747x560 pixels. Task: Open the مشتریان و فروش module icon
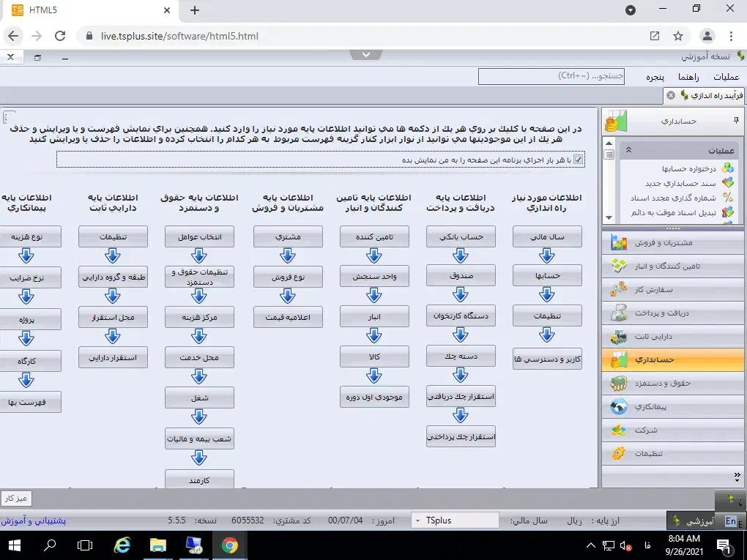(x=619, y=242)
